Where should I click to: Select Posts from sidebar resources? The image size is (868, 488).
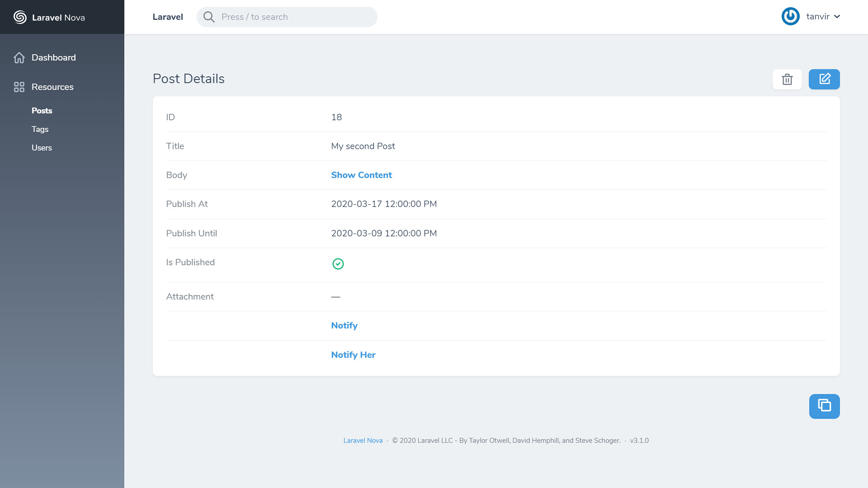(x=42, y=110)
